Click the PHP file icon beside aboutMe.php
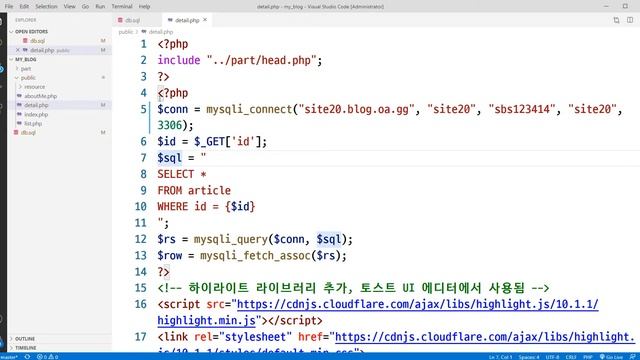 [19, 96]
